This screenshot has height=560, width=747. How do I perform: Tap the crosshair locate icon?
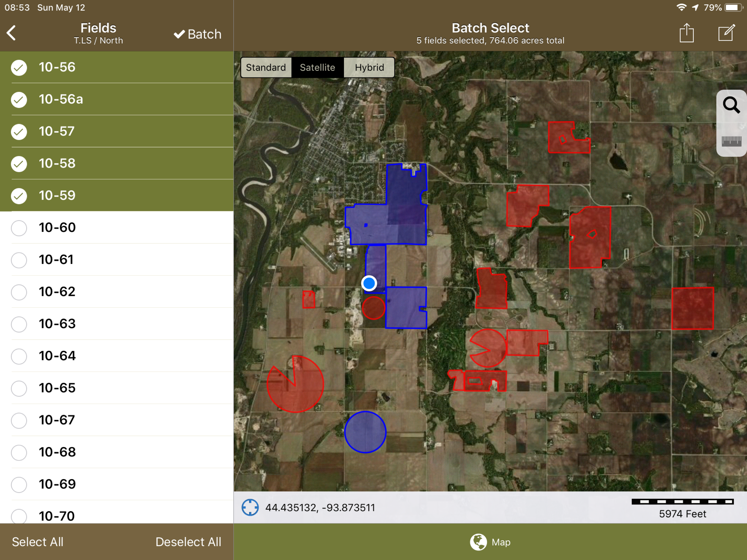coord(250,507)
